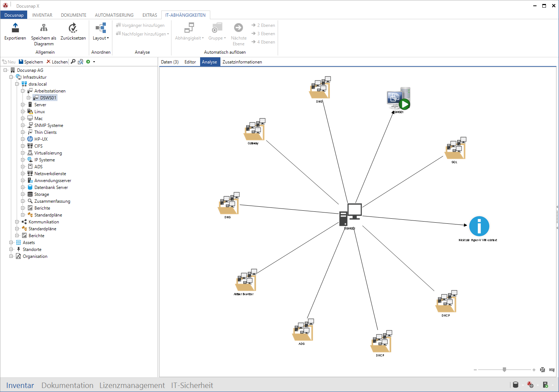Click the SQL group node in diagram
Image resolution: width=559 pixels, height=392 pixels.
coord(456,148)
